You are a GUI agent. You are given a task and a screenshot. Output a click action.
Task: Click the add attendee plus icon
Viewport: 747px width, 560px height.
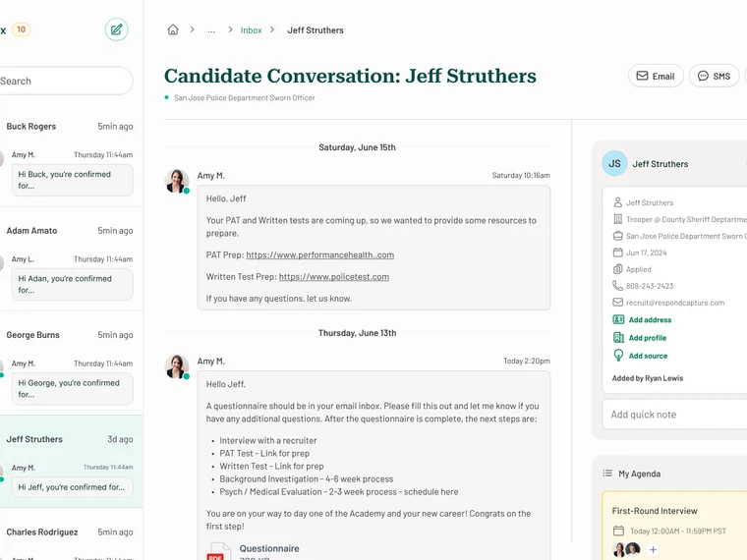[x=653, y=550]
